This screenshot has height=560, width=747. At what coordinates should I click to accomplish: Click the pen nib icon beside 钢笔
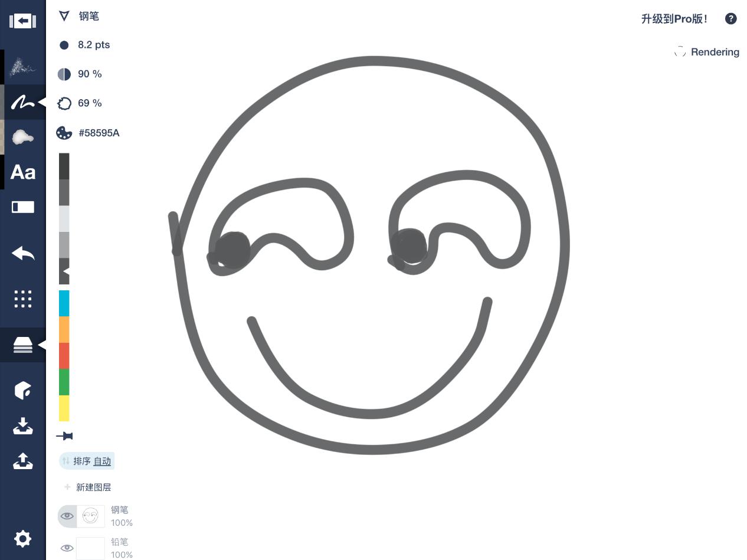click(64, 16)
